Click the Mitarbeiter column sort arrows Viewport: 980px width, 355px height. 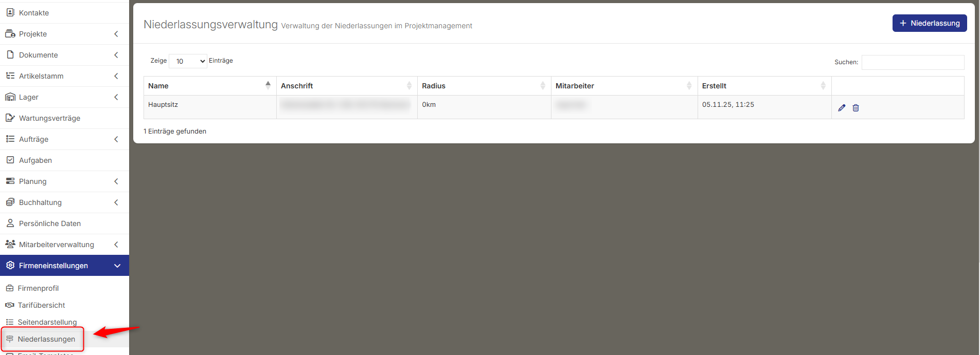689,86
